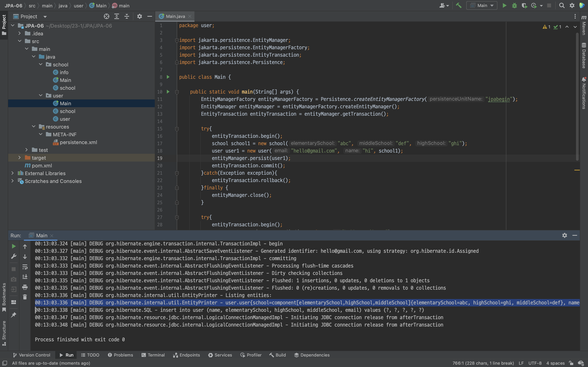Toggle scroll to end in console

click(25, 277)
